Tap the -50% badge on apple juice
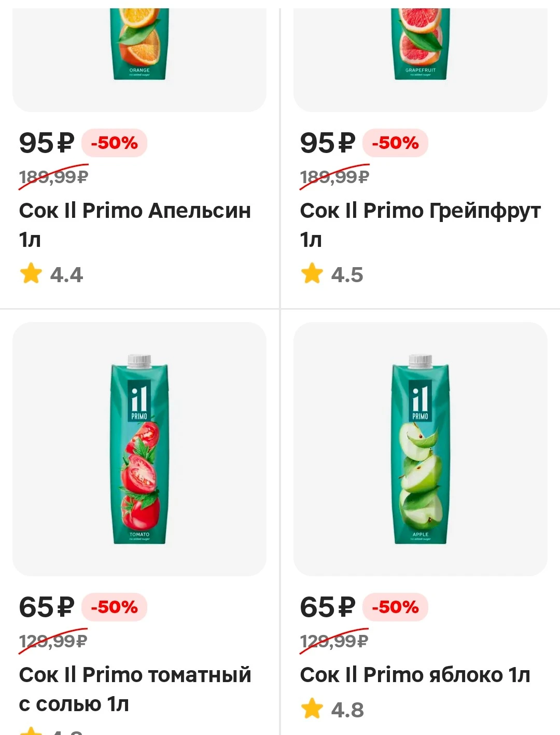This screenshot has width=560, height=735. (x=396, y=607)
